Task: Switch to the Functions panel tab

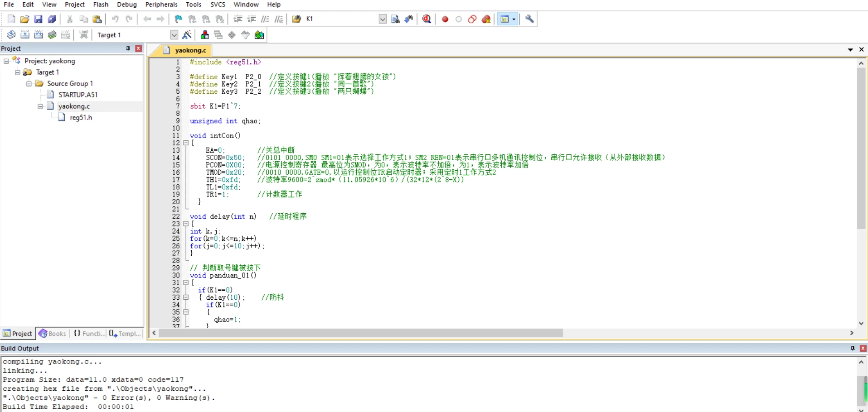Action: click(89, 334)
